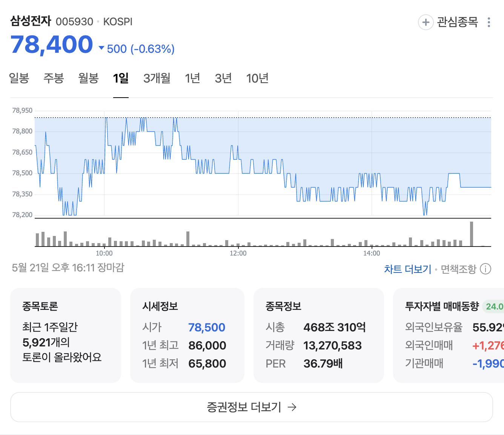Click the 외국인매매 label
This screenshot has height=435, width=504.
(429, 346)
